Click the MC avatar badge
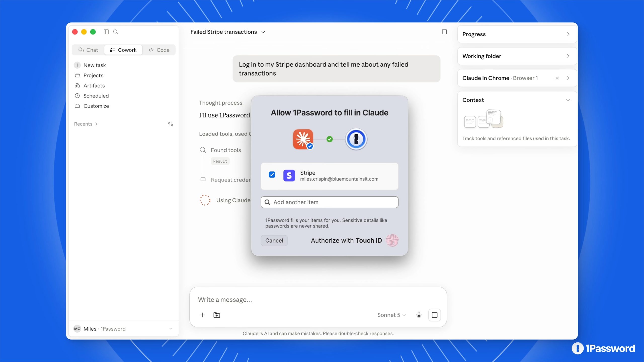This screenshot has height=362, width=644. tap(77, 329)
